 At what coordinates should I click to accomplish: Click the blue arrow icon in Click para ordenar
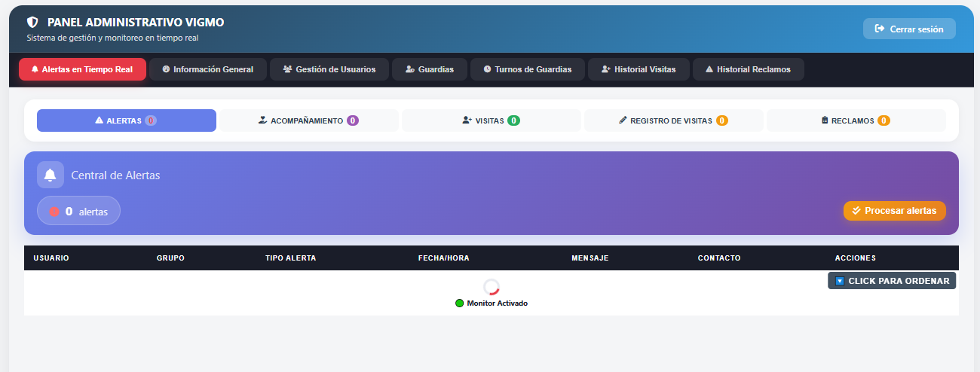pyautogui.click(x=840, y=281)
